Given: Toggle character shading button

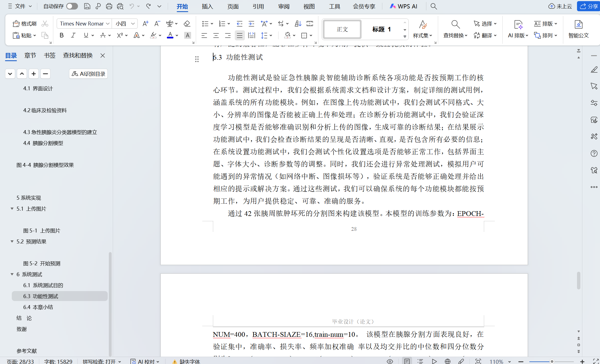Looking at the screenshot, I should (x=187, y=35).
